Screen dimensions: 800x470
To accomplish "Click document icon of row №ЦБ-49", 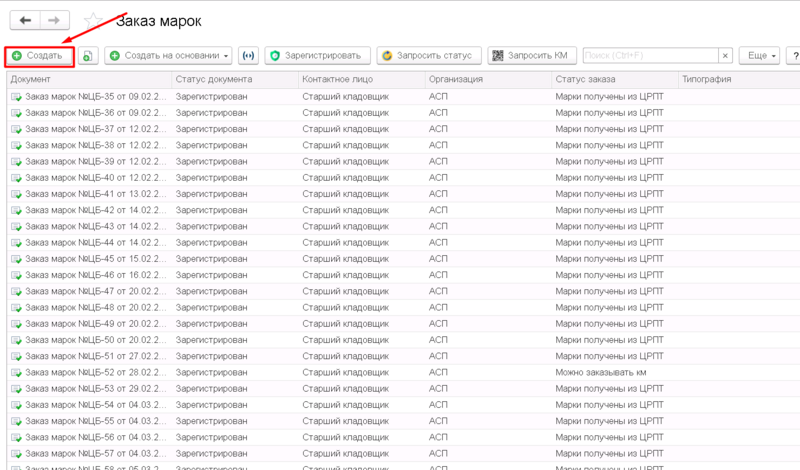I will pos(16,324).
